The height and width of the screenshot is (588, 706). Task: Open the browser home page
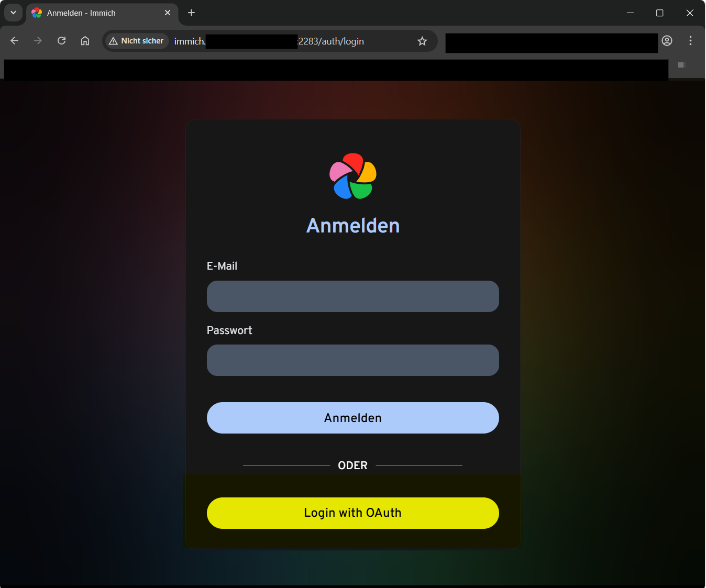[x=85, y=41]
